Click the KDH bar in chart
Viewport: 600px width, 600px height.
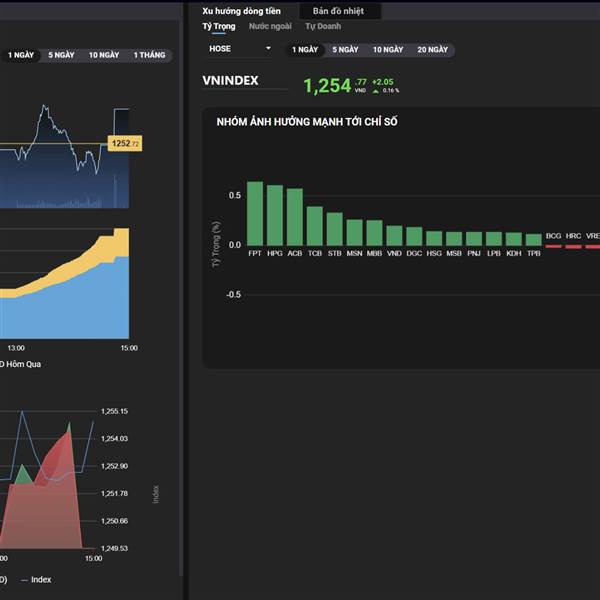click(514, 239)
